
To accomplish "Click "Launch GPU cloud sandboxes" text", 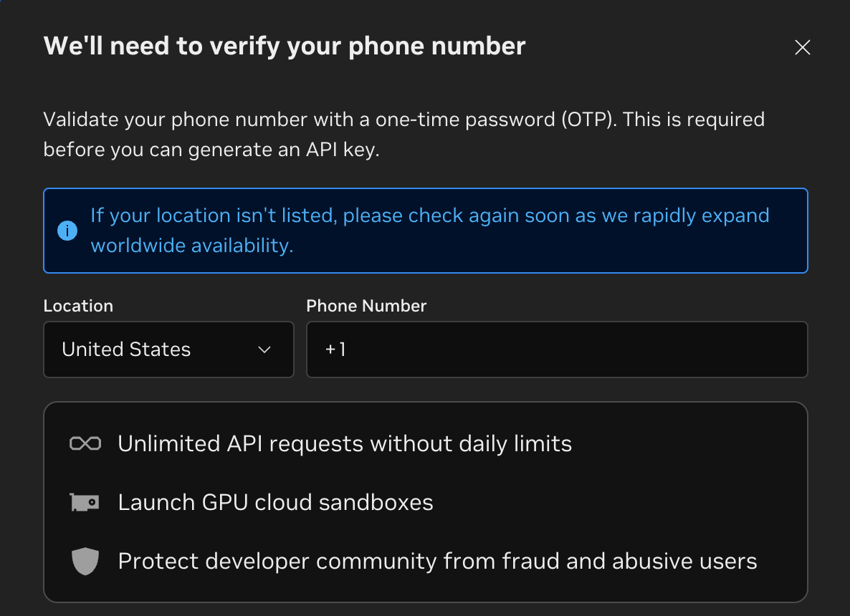I will click(275, 502).
